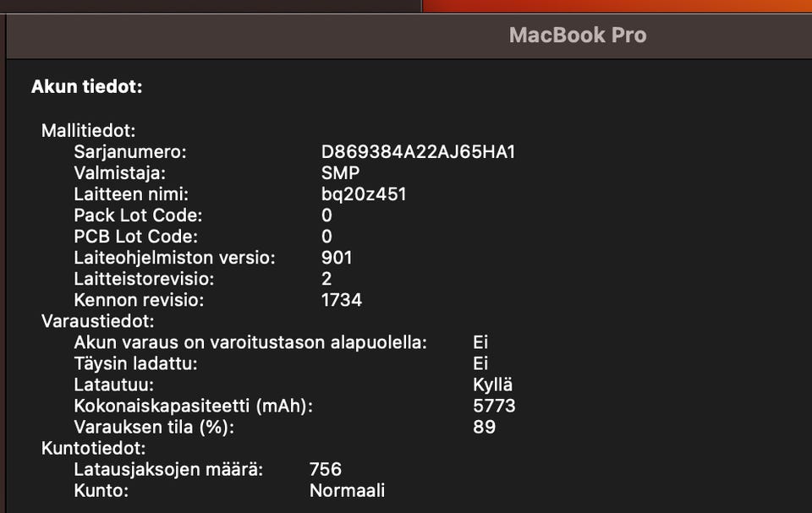The width and height of the screenshot is (812, 513).
Task: Select the Kennon revisio value 1734
Action: point(342,300)
